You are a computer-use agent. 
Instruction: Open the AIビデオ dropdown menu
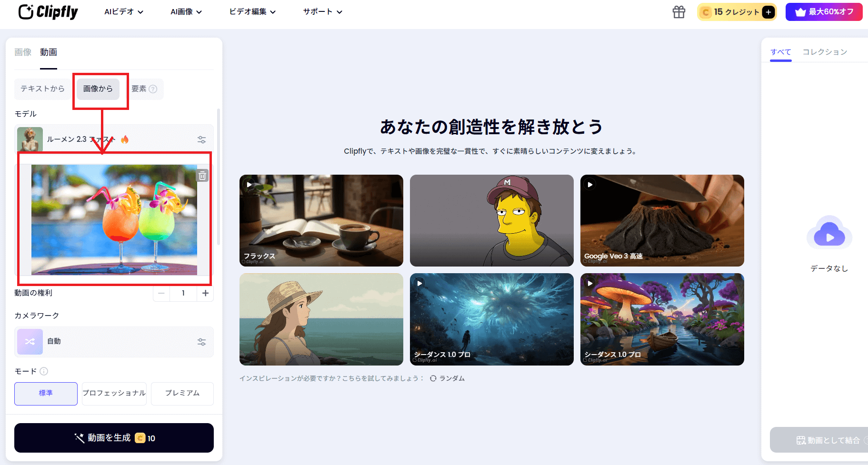point(123,12)
